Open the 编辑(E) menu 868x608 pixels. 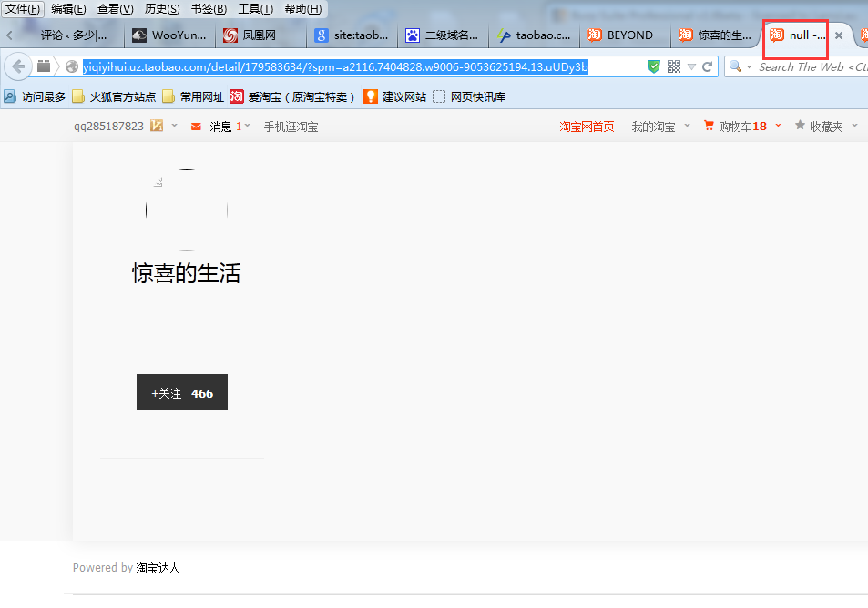coord(68,9)
